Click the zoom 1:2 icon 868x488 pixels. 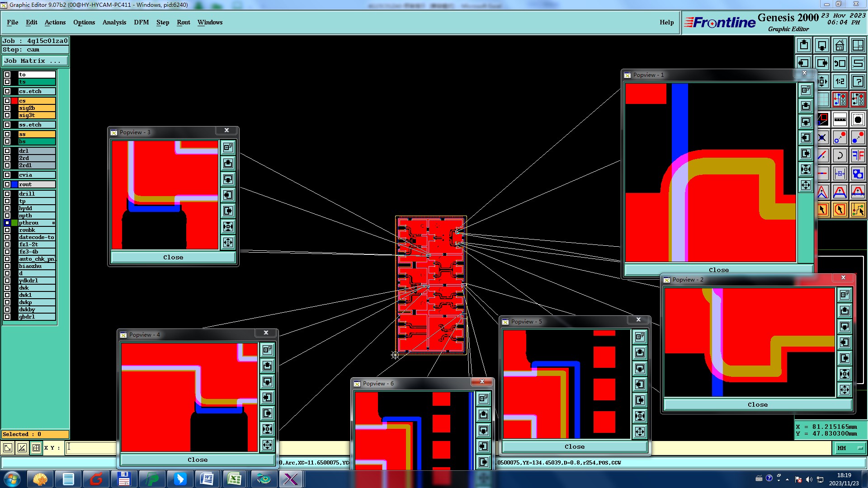tap(840, 81)
